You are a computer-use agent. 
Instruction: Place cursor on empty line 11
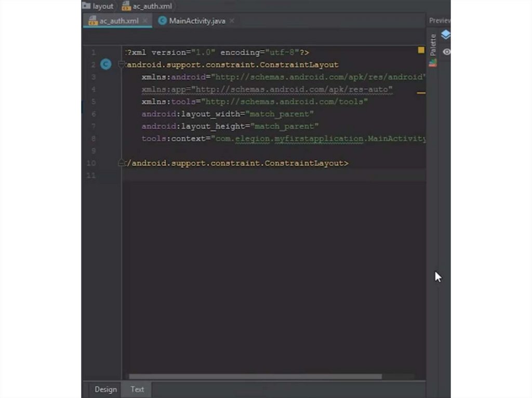pos(274,175)
